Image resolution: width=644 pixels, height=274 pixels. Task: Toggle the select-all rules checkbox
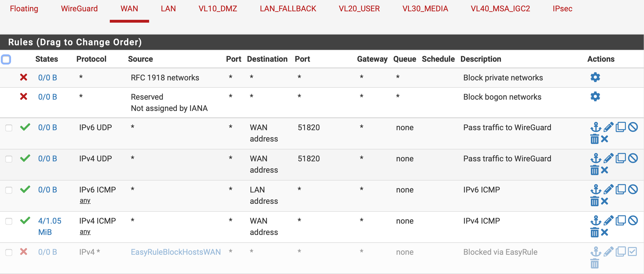(6, 59)
